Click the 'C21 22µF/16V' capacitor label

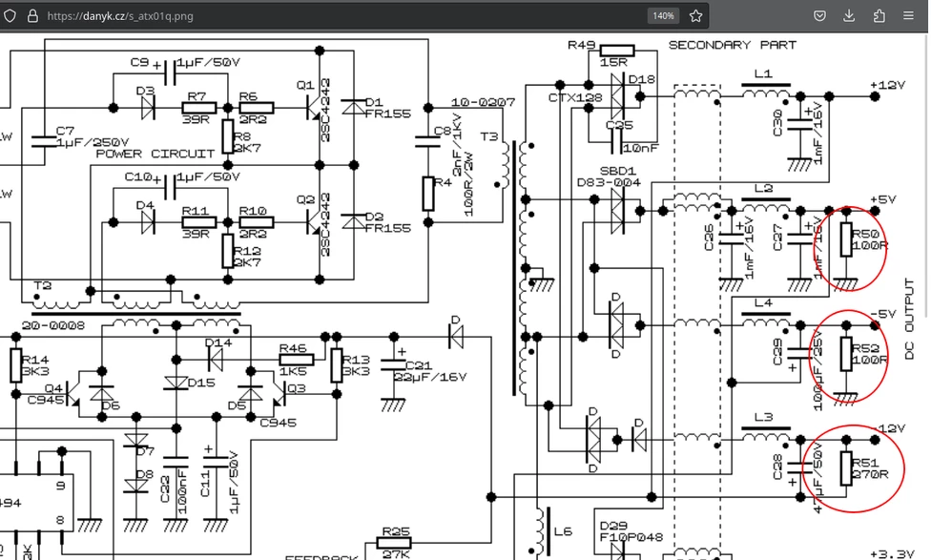click(x=430, y=371)
